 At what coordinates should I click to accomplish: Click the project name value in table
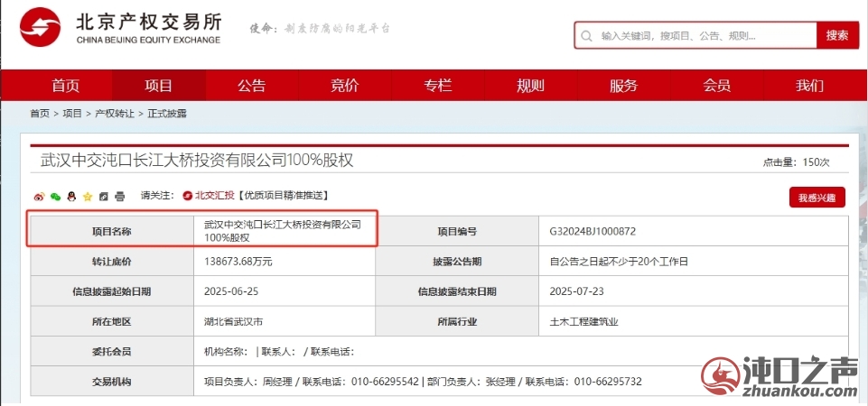[283, 231]
